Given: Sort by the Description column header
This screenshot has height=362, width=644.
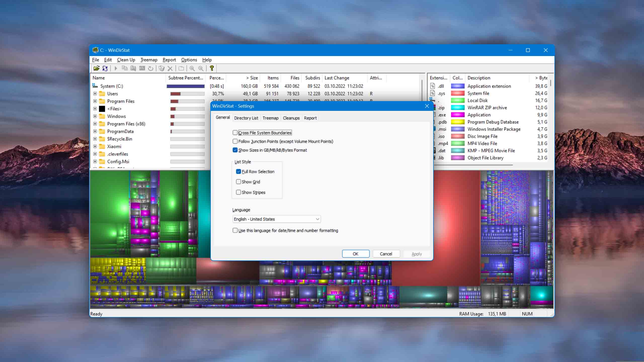Looking at the screenshot, I should pyautogui.click(x=497, y=78).
